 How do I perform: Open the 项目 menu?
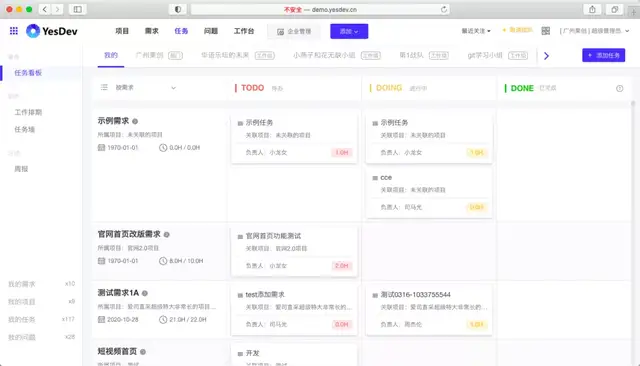click(122, 31)
